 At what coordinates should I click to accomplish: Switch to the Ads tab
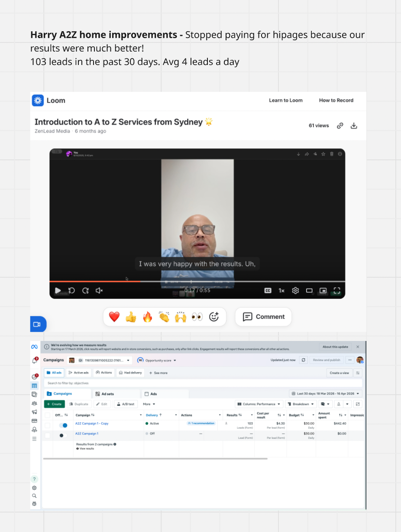165,394
